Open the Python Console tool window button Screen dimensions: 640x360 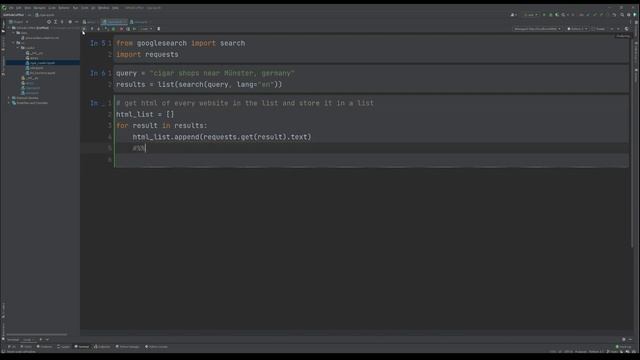pyautogui.click(x=156, y=347)
